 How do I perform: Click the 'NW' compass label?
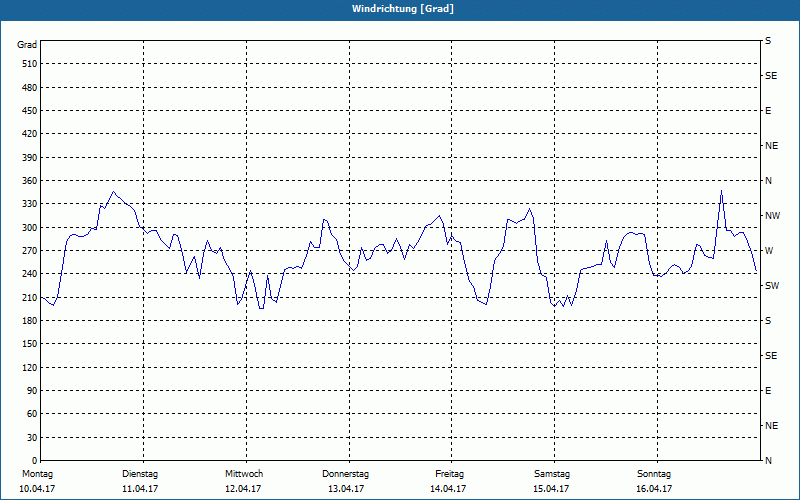coord(772,216)
